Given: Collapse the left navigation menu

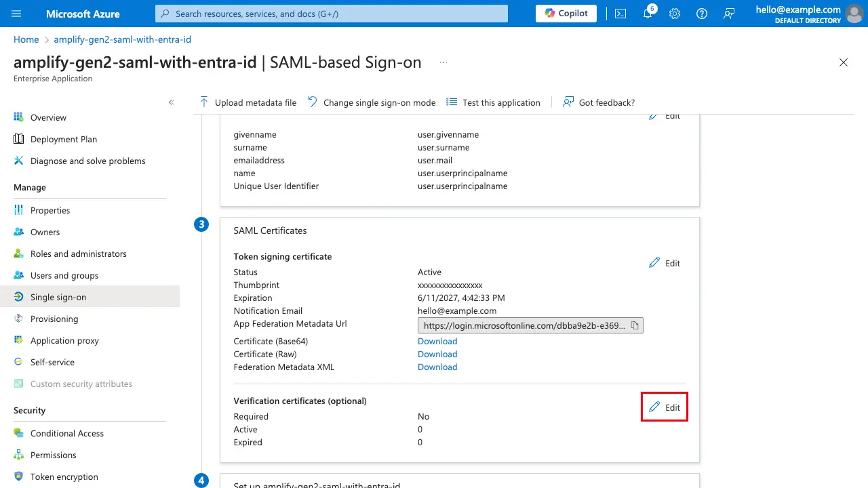Looking at the screenshot, I should coord(172,102).
